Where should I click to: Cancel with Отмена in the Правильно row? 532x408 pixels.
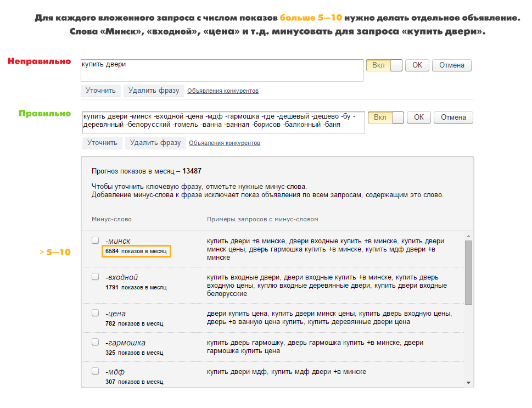coord(453,118)
